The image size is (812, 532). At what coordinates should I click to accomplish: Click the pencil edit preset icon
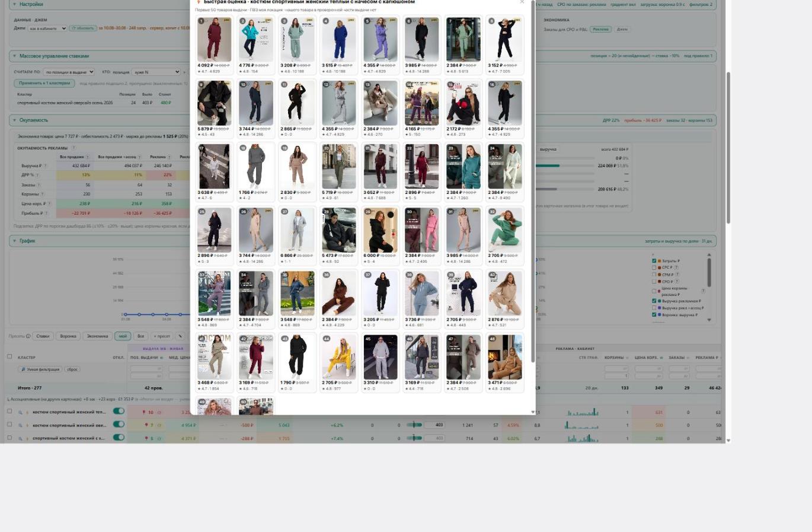click(x=180, y=336)
